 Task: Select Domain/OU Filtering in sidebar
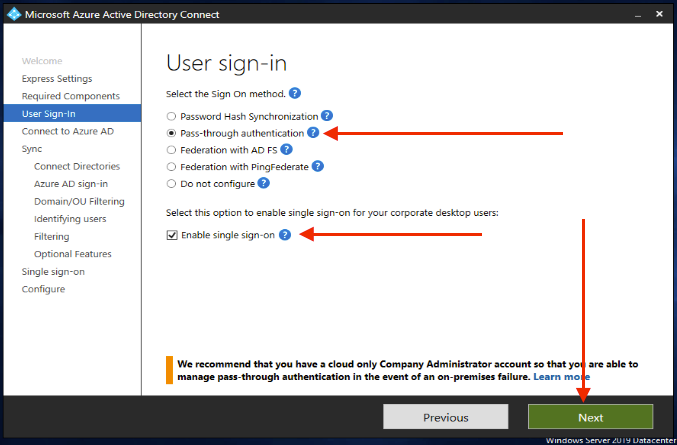(79, 202)
